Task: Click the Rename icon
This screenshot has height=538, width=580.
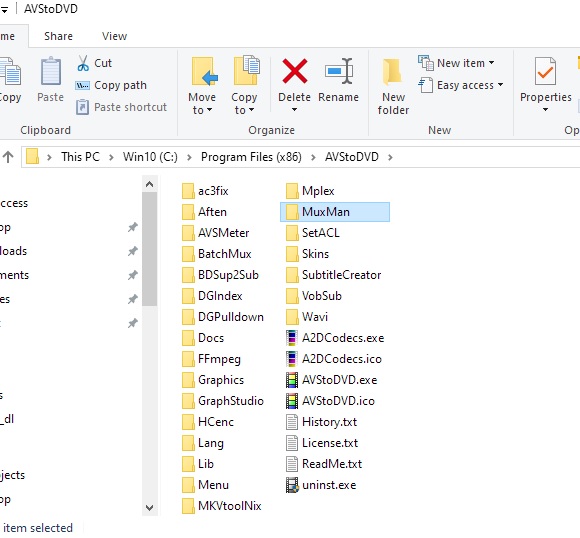Action: click(x=339, y=71)
